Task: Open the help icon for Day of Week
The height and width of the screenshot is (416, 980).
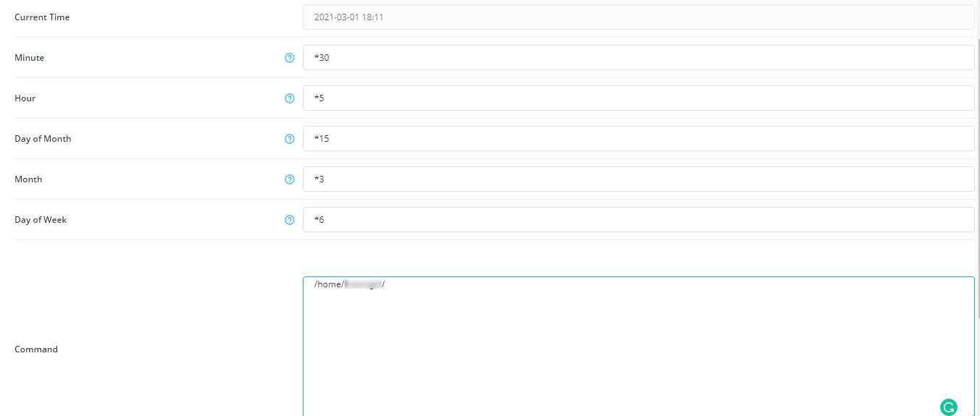Action: [290, 220]
